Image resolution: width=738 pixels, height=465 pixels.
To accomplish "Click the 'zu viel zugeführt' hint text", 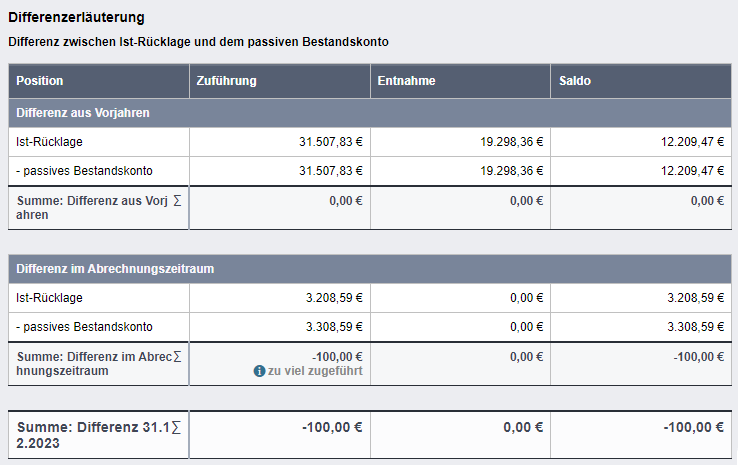I will point(315,371).
